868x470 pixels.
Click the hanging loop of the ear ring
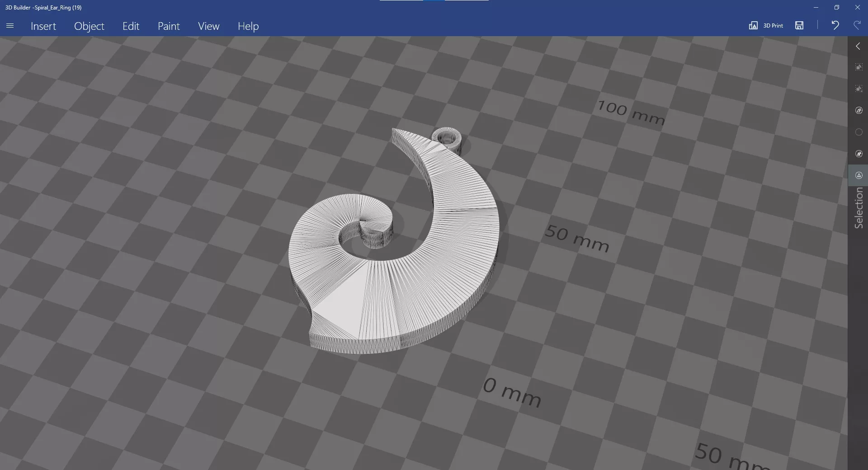(447, 137)
